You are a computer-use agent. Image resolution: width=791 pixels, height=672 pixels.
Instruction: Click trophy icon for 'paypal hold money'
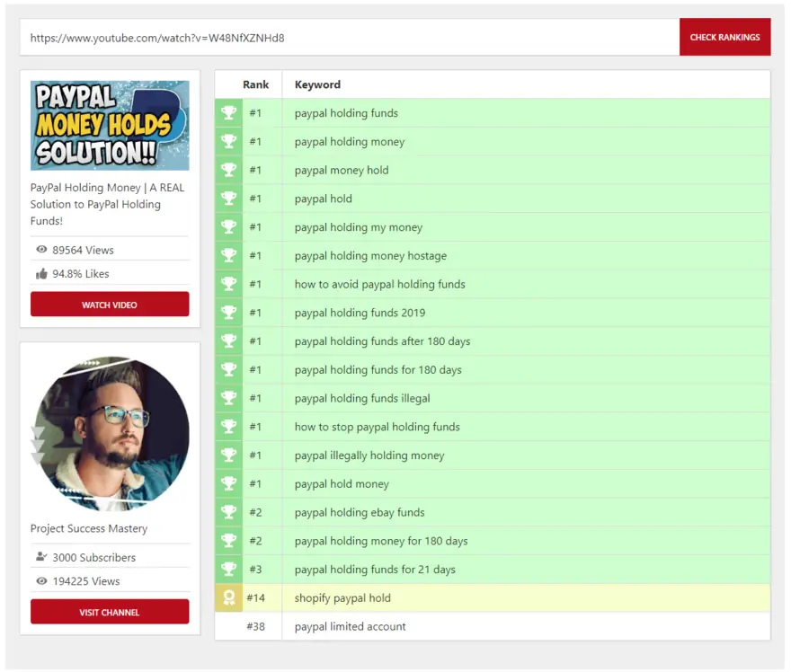pyautogui.click(x=228, y=483)
